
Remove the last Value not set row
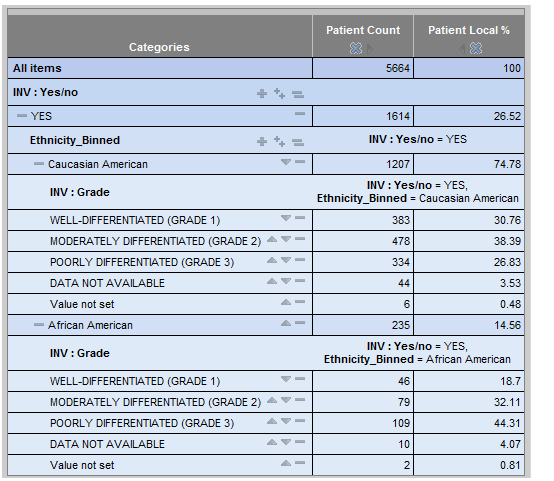coord(300,463)
